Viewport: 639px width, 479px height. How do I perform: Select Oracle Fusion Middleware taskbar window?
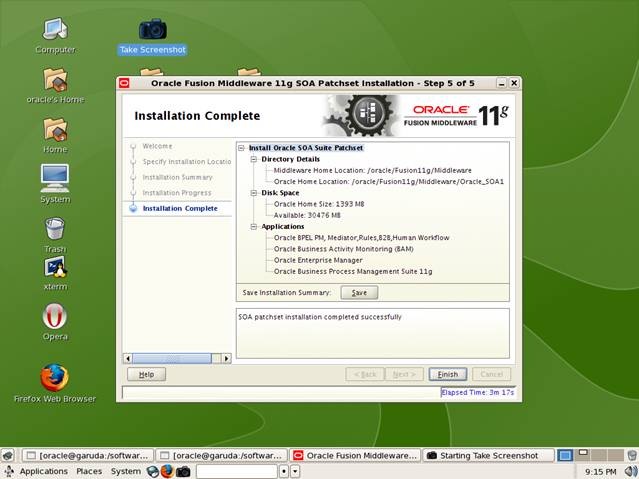click(355, 455)
